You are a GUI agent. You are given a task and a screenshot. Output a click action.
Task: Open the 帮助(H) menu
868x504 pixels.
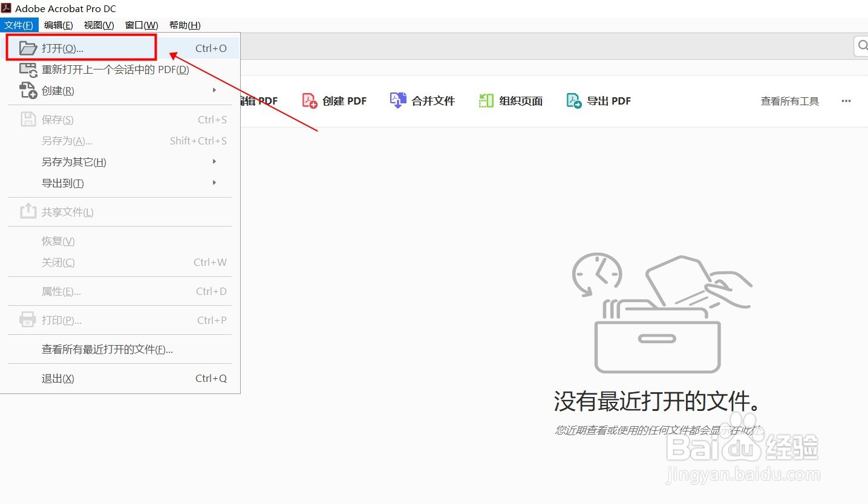coord(184,25)
